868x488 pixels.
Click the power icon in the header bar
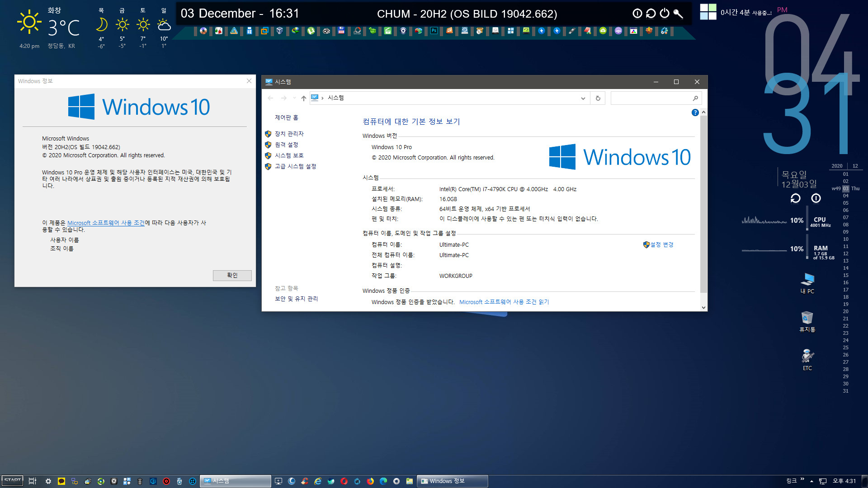tap(664, 14)
